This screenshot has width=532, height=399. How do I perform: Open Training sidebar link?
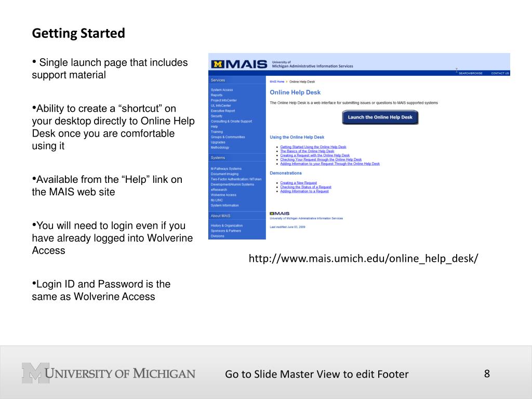[217, 131]
